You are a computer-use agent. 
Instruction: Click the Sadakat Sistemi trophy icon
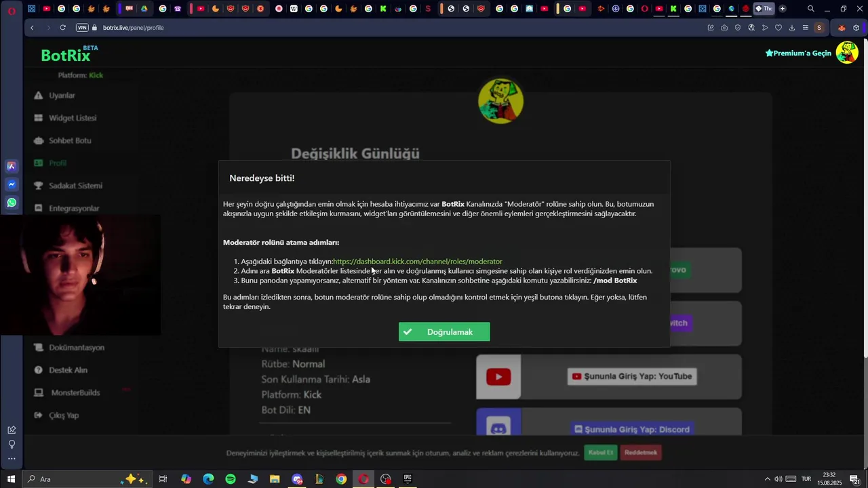[x=39, y=186]
